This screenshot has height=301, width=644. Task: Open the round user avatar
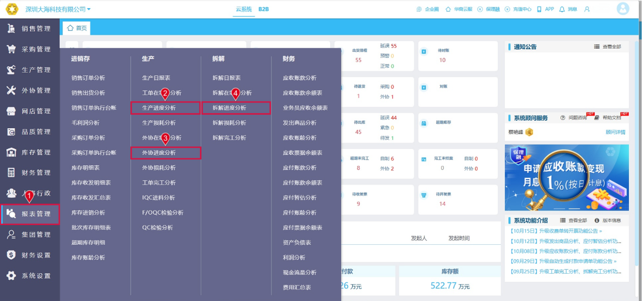(623, 9)
